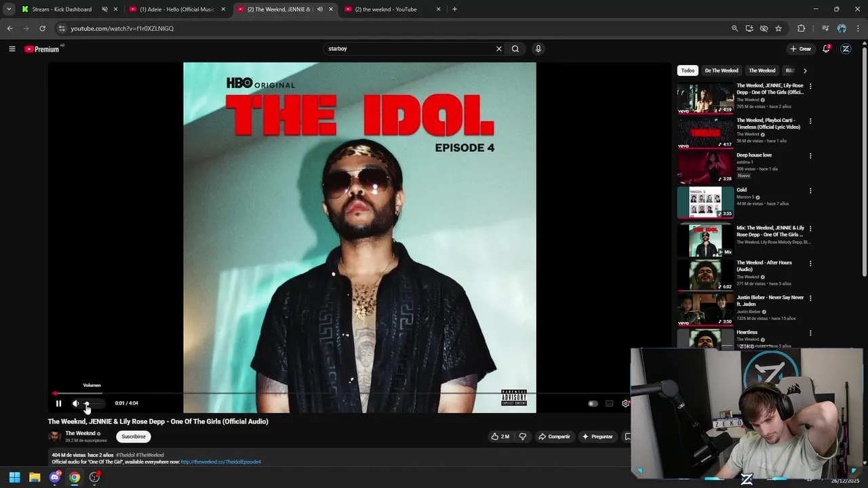Click the #TheIdol hashtag

coord(125,455)
